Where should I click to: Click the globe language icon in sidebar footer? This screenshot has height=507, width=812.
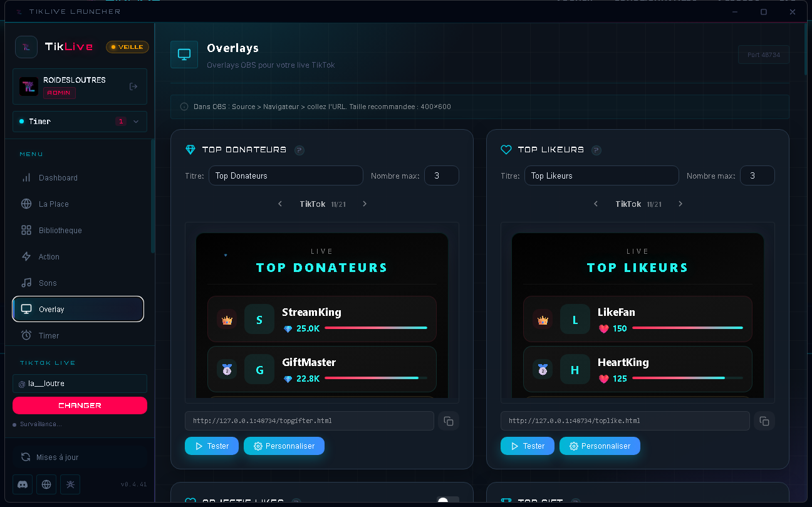(46, 484)
